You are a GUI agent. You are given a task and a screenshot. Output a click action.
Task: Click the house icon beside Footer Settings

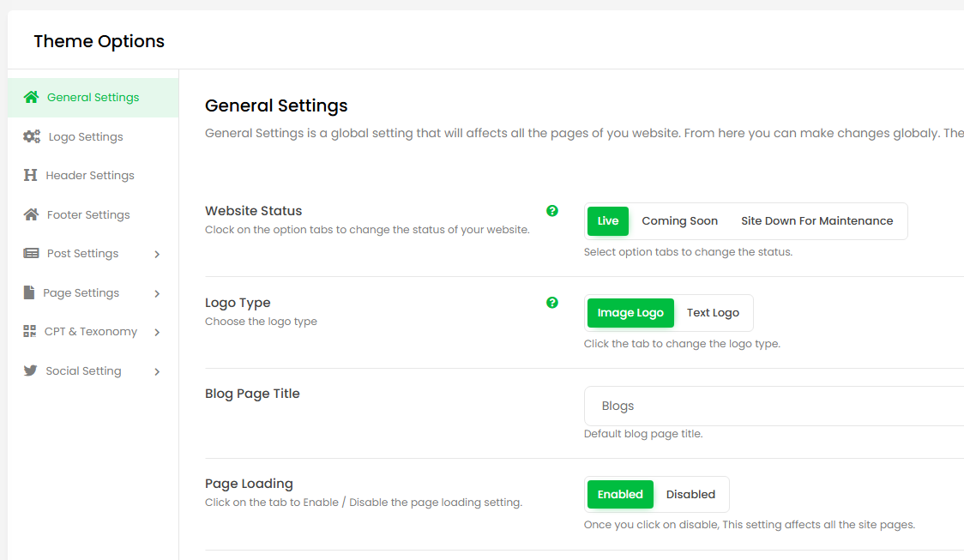32,214
